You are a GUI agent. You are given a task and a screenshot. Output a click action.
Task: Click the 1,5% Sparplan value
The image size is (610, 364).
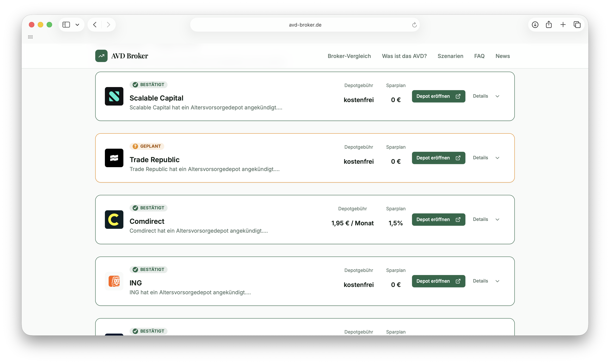pyautogui.click(x=395, y=223)
